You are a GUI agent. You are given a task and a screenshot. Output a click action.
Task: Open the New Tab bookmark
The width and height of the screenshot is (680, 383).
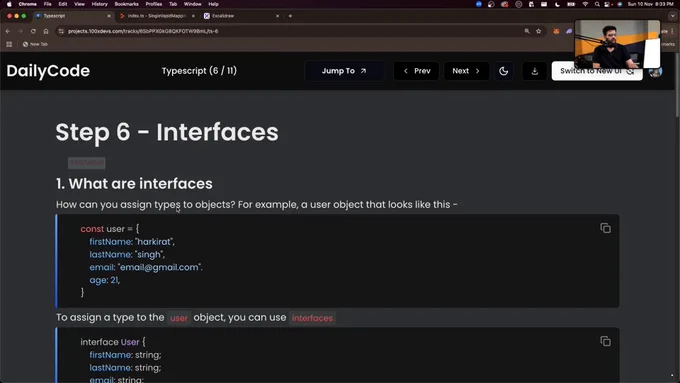click(x=35, y=44)
